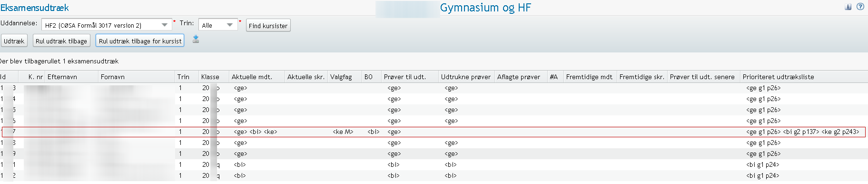Click the Rul udtræk tilbage button
This screenshot has width=868, height=184.
coord(61,41)
